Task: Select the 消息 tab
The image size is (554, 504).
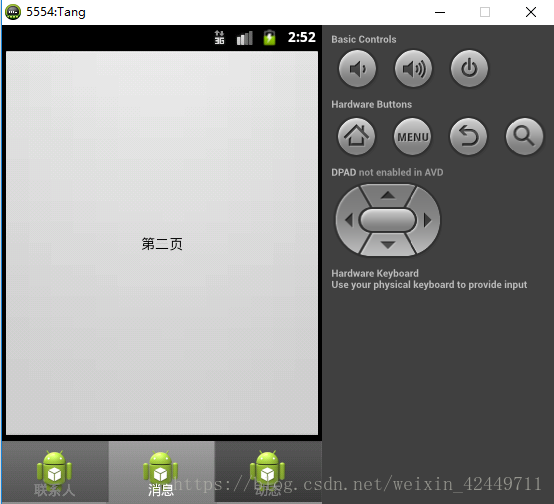Action: tap(161, 472)
